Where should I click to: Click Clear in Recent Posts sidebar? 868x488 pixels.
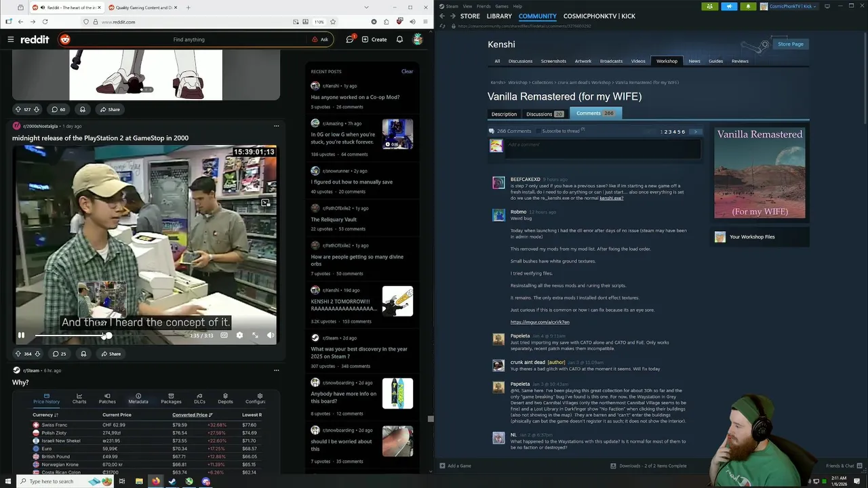click(x=407, y=71)
